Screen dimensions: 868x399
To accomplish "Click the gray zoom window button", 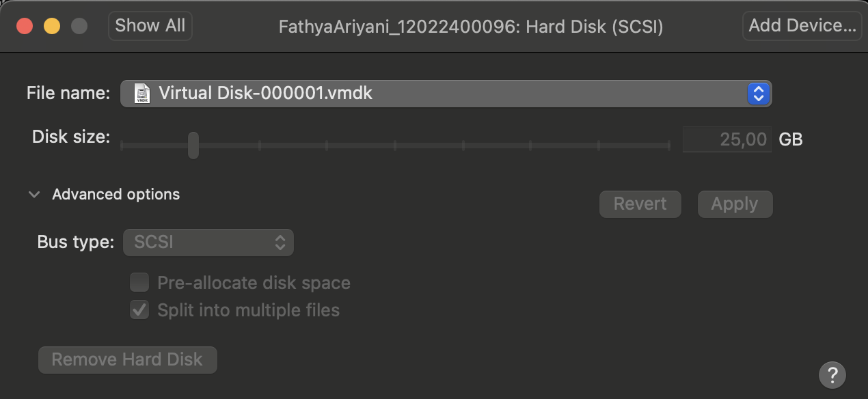I will pos(79,27).
